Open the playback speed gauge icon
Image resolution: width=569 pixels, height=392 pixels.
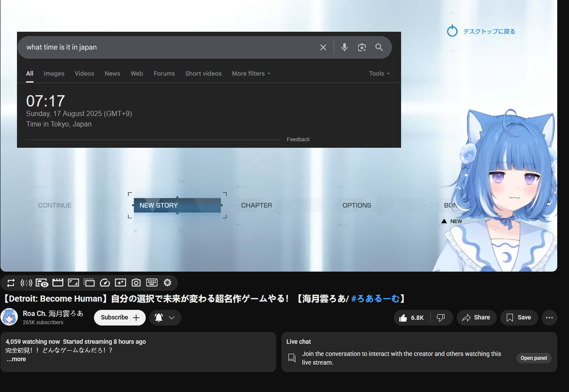105,283
